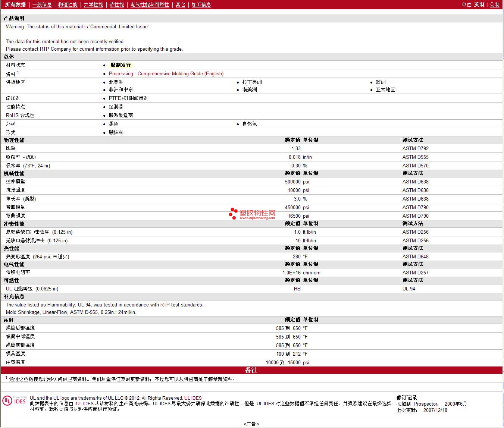Open 电气性能与可燃性 in the top navigation
The width and height of the screenshot is (504, 428).
pyautogui.click(x=150, y=5)
